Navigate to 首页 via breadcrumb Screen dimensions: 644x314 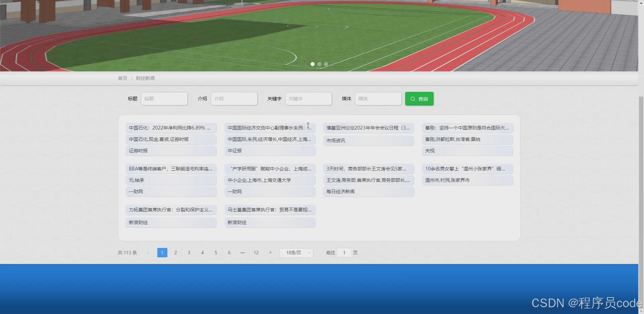[122, 78]
